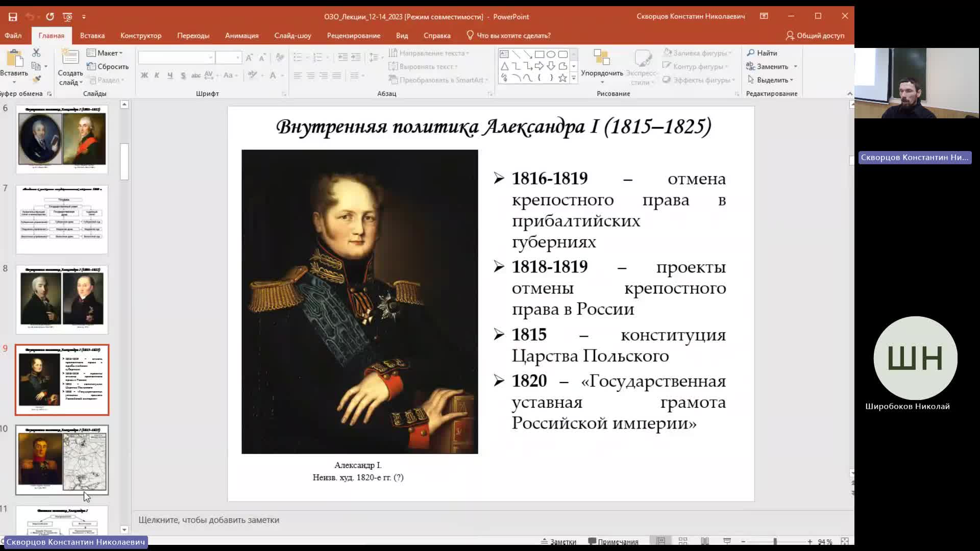Click the Save icon in the title bar

point(13,17)
